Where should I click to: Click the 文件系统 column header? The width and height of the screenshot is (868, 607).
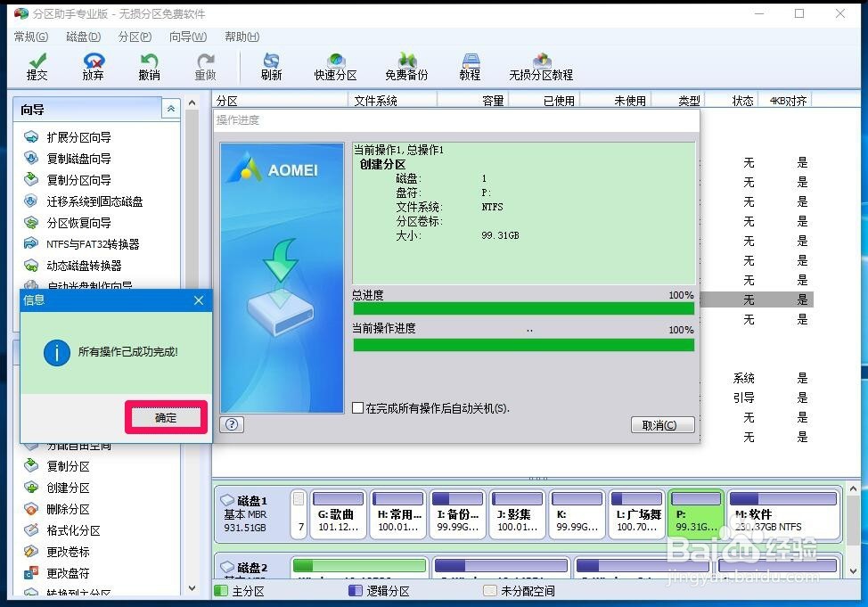[393, 100]
